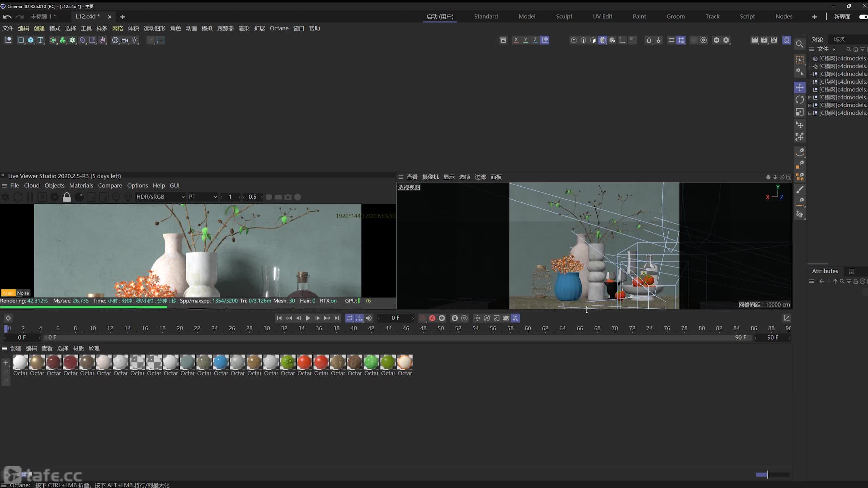The height and width of the screenshot is (488, 868).
Task: Adjust the bottom-right thumbnail size slider
Action: point(773,474)
